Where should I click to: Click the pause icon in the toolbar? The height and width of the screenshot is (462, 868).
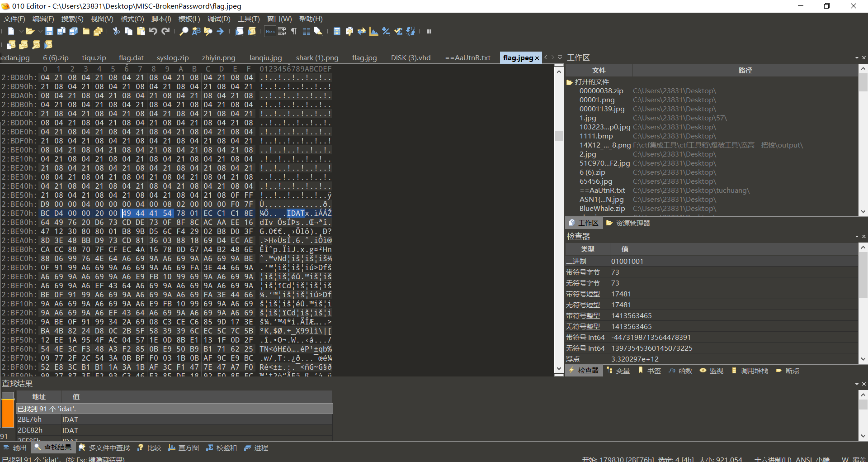click(429, 31)
